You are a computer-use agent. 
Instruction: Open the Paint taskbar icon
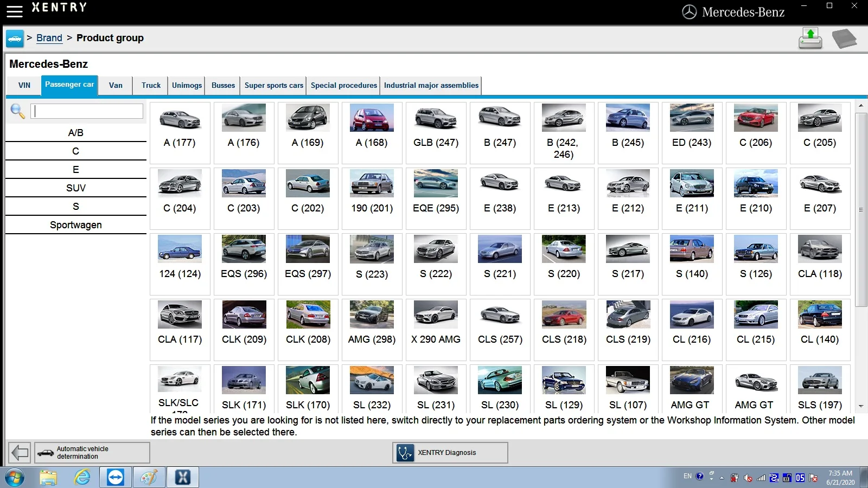coord(149,478)
